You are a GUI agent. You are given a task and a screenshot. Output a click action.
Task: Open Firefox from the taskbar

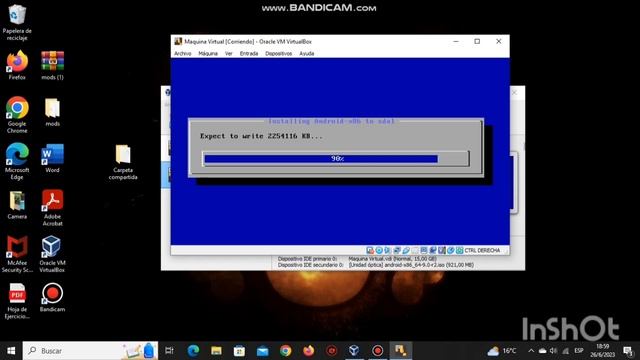pos(309,351)
